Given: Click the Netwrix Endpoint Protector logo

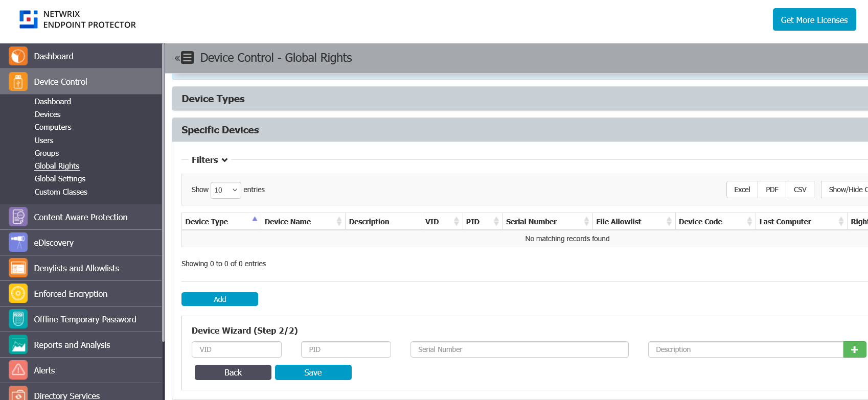Looking at the screenshot, I should [x=78, y=19].
